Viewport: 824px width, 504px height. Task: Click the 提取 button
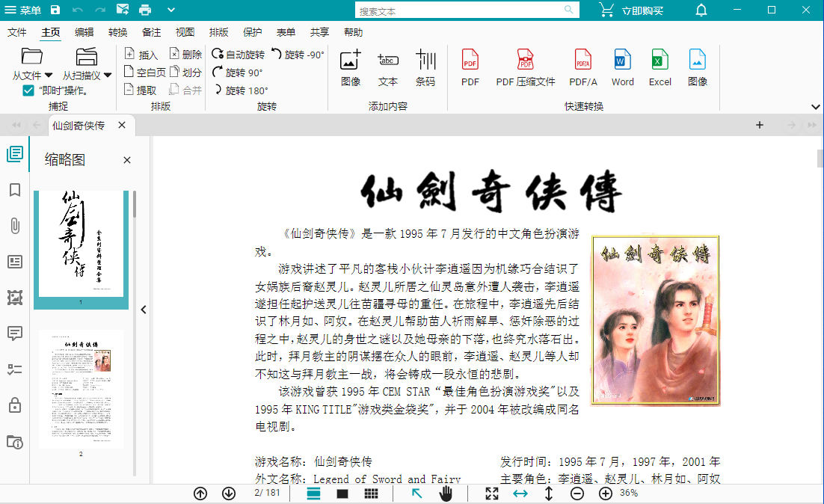pos(141,90)
